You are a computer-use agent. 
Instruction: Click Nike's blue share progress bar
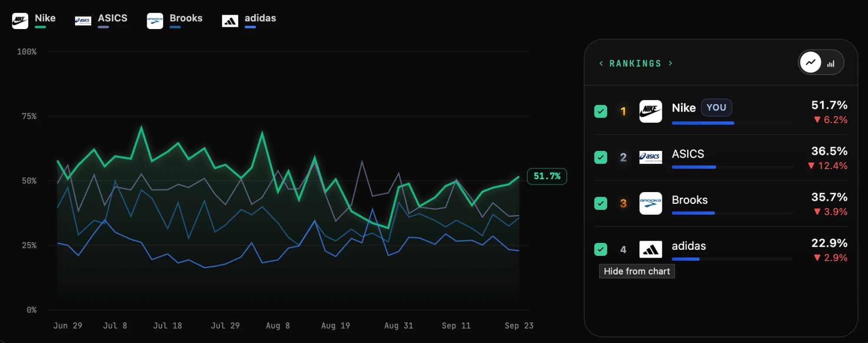pos(703,123)
